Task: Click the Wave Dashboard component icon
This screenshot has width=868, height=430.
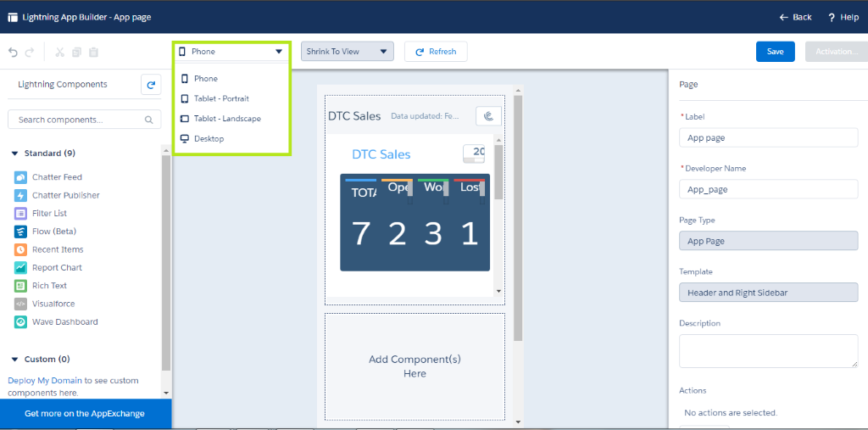Action: (x=20, y=322)
